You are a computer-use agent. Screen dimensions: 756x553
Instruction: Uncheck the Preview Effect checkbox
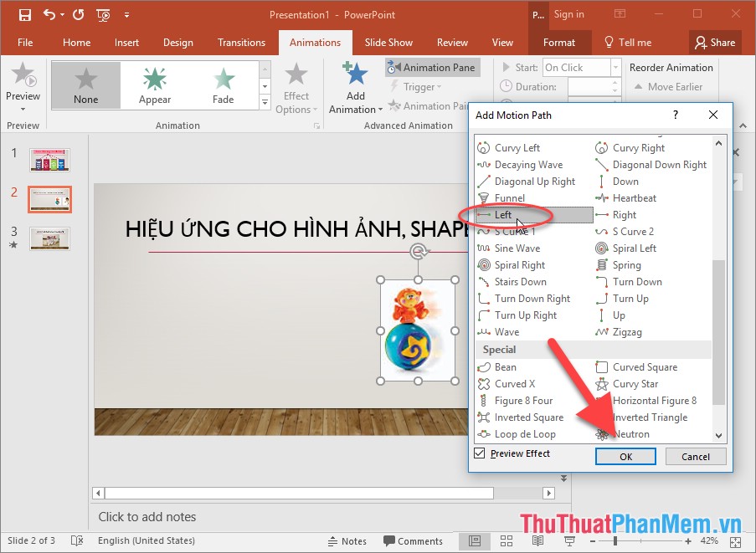tap(479, 453)
